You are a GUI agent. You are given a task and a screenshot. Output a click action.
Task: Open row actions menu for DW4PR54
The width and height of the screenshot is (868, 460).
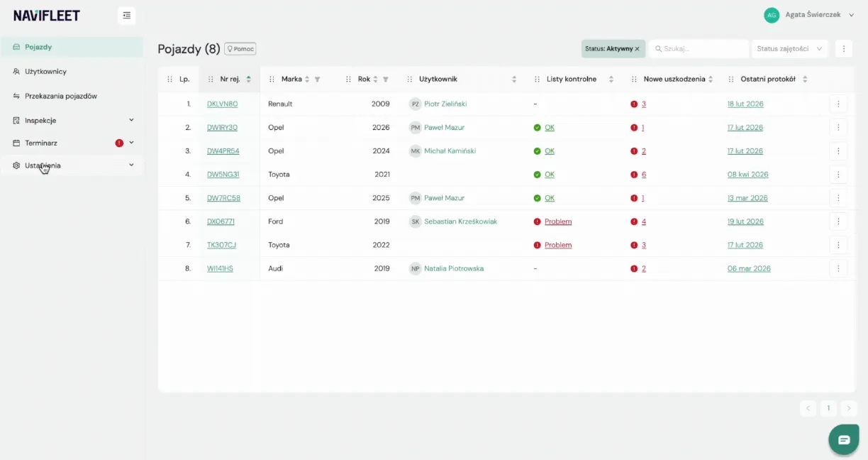pyautogui.click(x=838, y=151)
